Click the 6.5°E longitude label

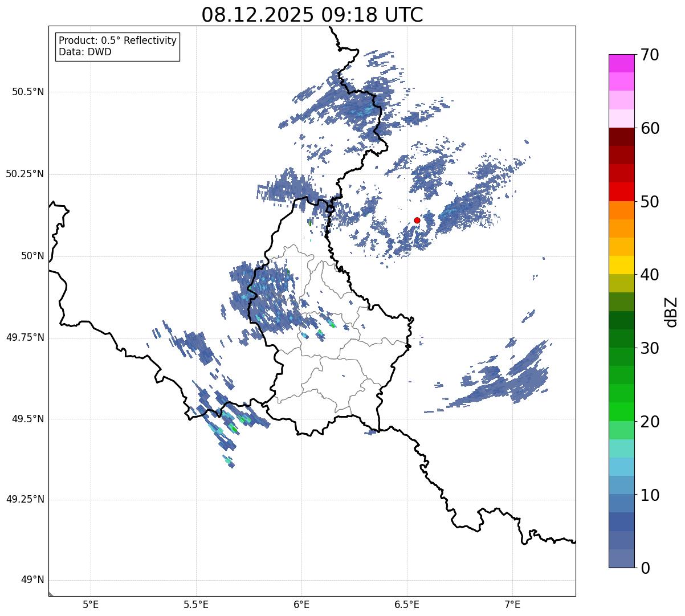pyautogui.click(x=407, y=604)
